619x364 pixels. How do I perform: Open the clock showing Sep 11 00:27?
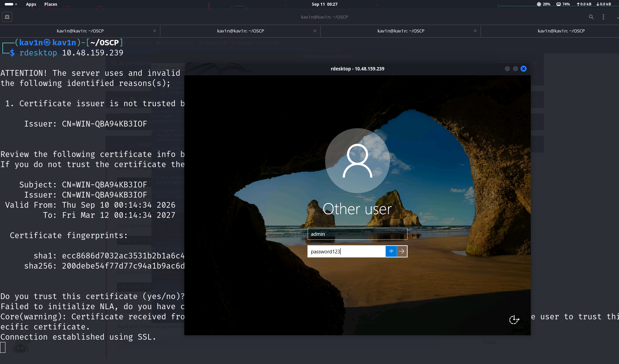(x=325, y=4)
